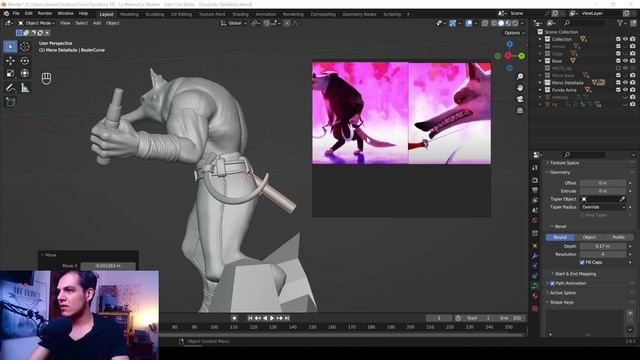Expand Mano Detallada collection in outliner
Viewport: 640px width, 360px height.
click(540, 83)
